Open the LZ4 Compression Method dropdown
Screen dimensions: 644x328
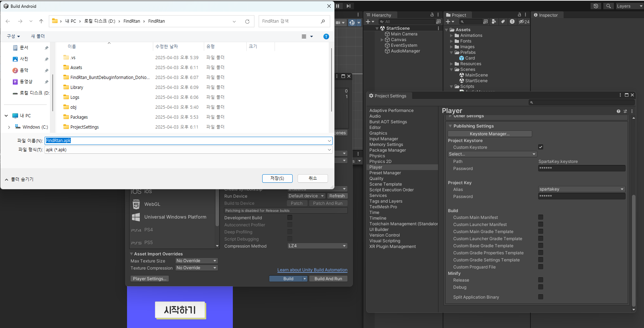[317, 246]
